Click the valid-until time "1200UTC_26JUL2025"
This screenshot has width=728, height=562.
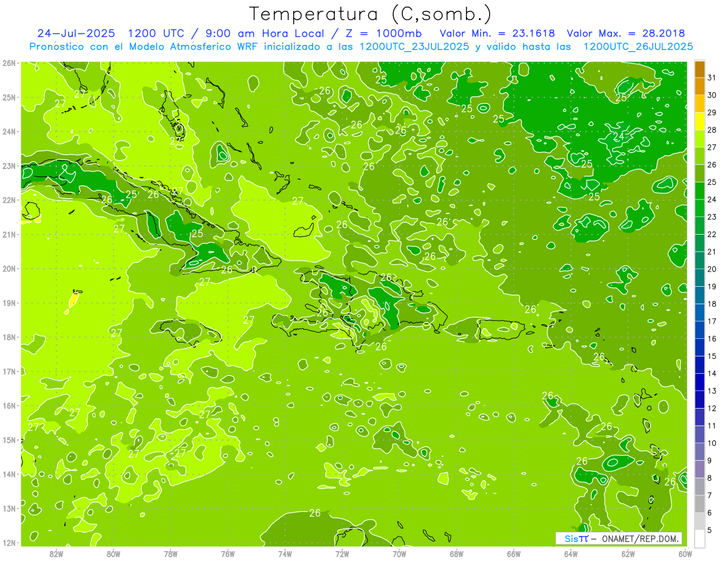(638, 46)
